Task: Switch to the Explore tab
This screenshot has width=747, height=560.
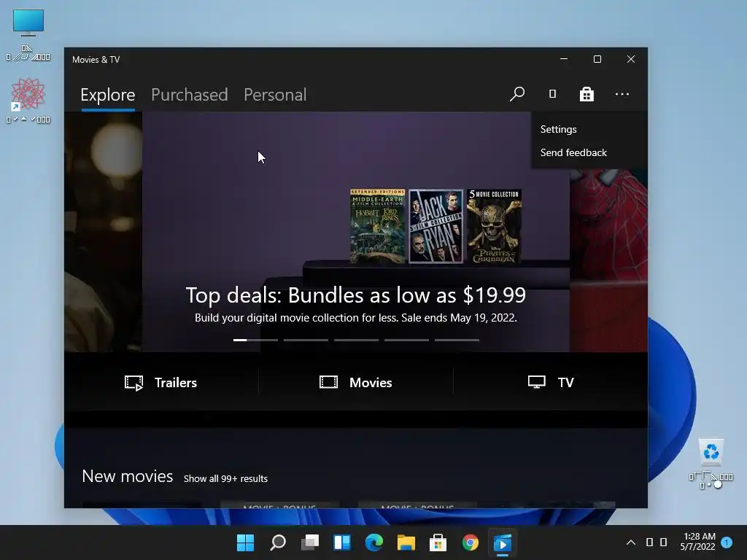Action: click(108, 95)
